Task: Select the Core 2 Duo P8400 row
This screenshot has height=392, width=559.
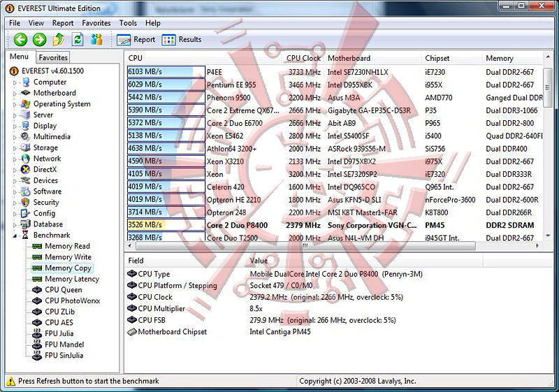Action: point(335,225)
